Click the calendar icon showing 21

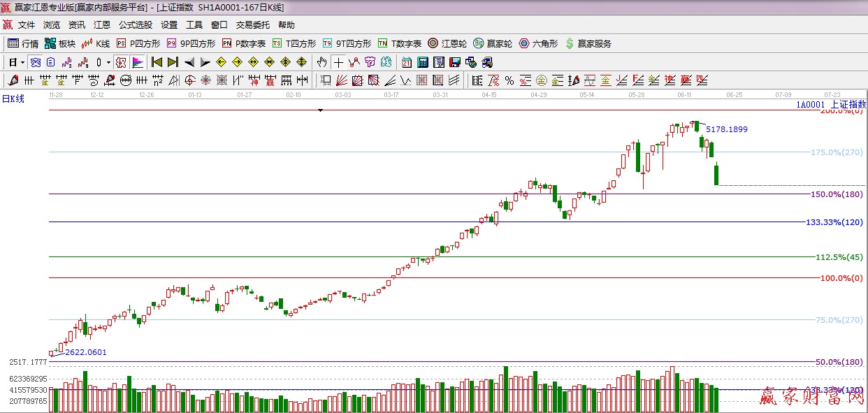point(407,62)
